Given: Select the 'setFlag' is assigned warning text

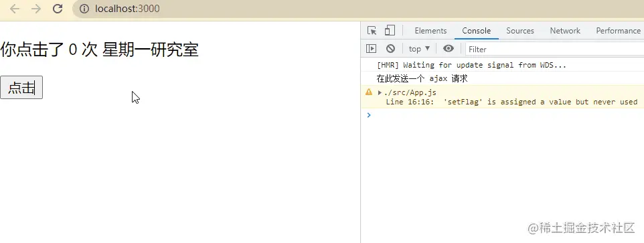Looking at the screenshot, I should coord(511,102).
